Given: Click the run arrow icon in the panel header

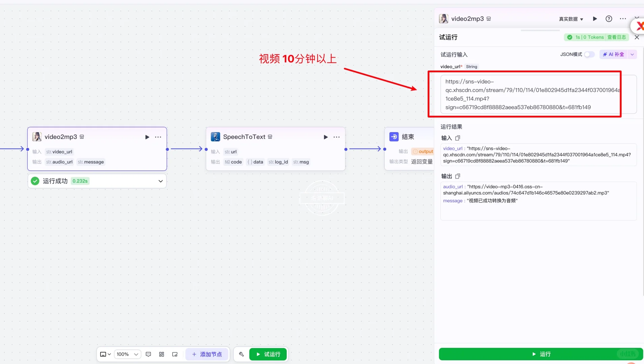Looking at the screenshot, I should 594,19.
